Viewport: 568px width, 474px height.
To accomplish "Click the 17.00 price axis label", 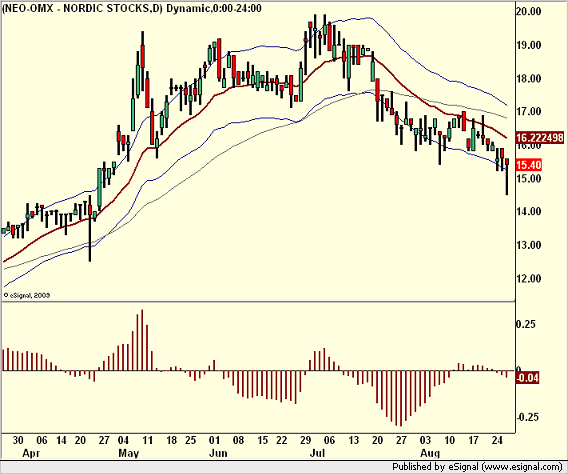I will pyautogui.click(x=529, y=112).
